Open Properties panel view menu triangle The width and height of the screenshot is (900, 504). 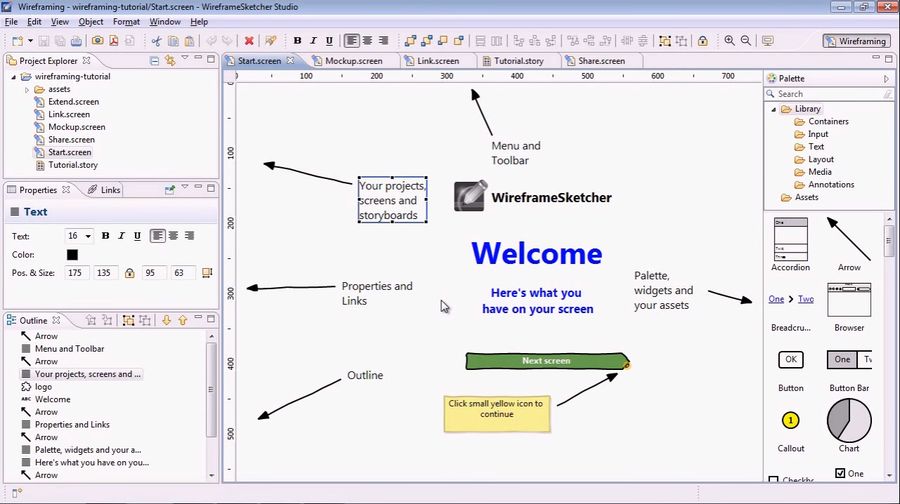point(185,187)
